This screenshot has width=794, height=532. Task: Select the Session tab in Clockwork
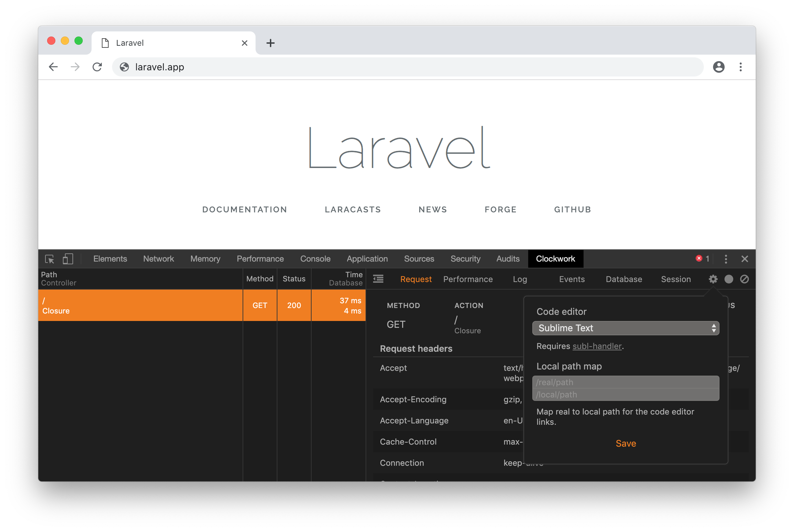676,279
